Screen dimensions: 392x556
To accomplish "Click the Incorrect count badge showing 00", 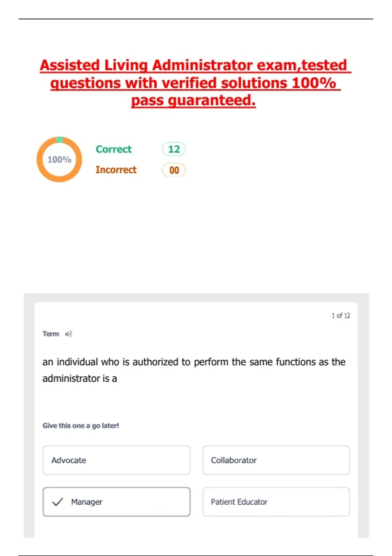I will pyautogui.click(x=174, y=170).
